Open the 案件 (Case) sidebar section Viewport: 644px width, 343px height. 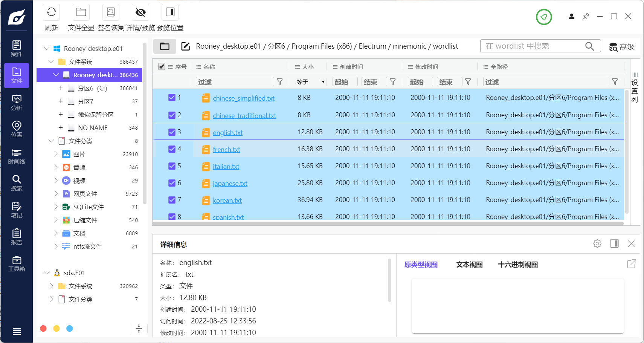[x=17, y=48]
